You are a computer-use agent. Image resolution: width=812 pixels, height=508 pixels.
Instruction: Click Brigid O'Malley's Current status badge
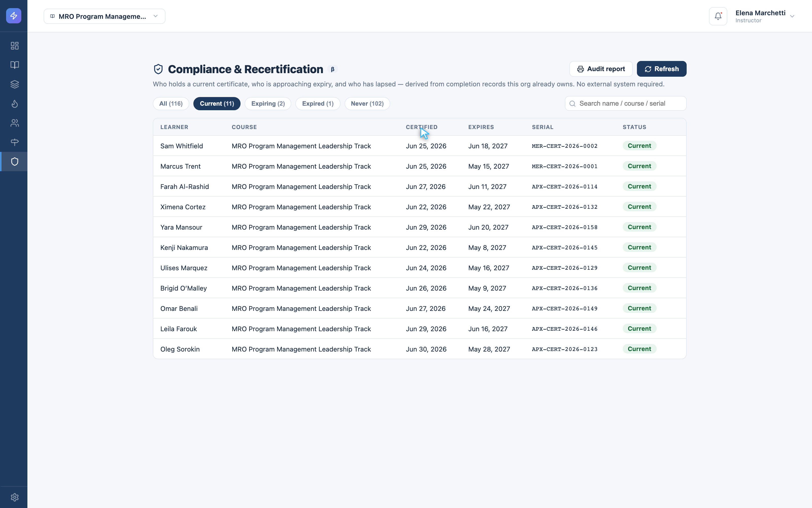coord(639,288)
